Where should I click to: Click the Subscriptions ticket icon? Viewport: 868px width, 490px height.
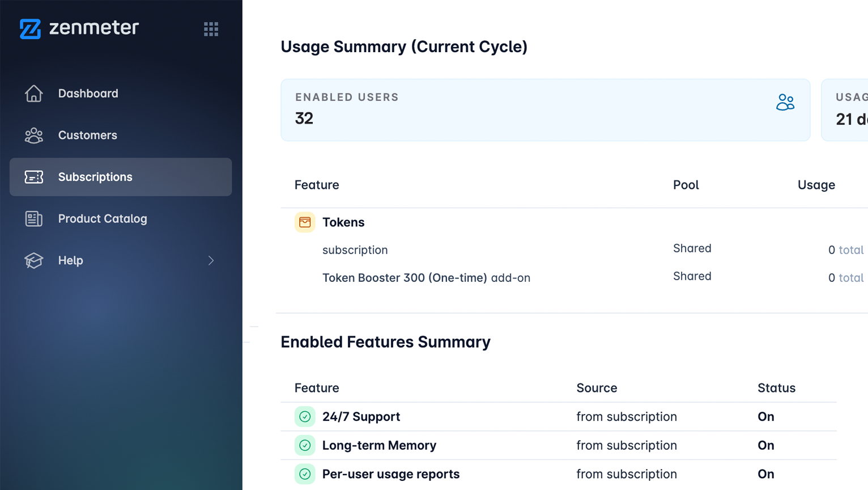tap(34, 177)
